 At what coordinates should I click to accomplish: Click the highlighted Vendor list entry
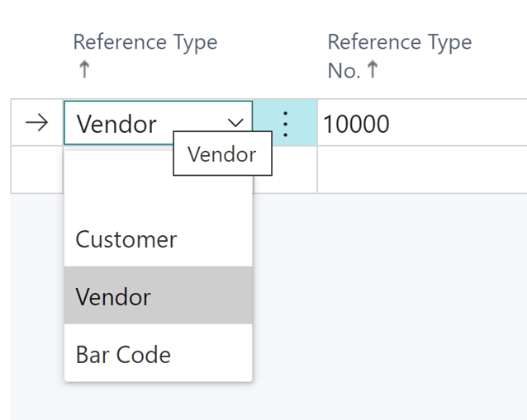(159, 295)
